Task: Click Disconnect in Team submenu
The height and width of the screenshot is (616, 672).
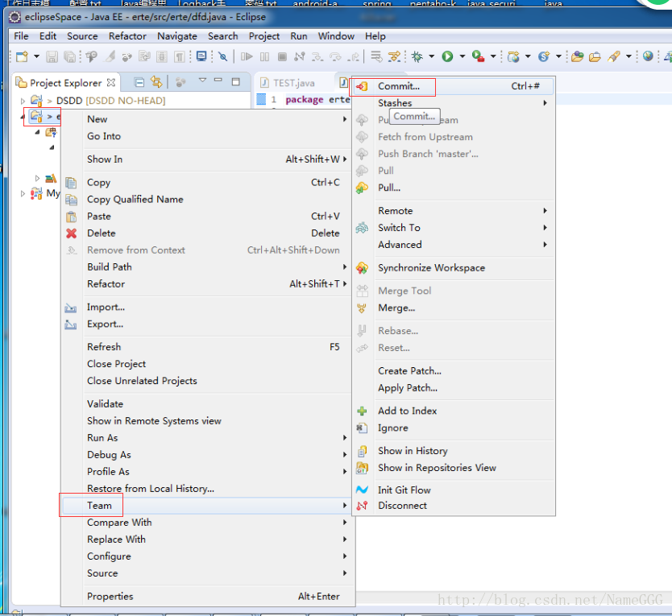Action: pyautogui.click(x=454, y=506)
